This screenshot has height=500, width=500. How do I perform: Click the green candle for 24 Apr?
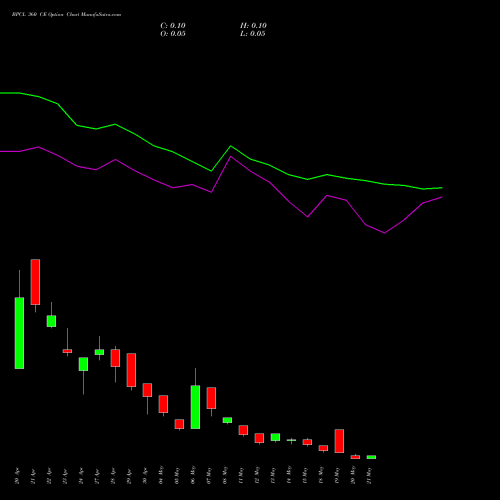tap(83, 364)
